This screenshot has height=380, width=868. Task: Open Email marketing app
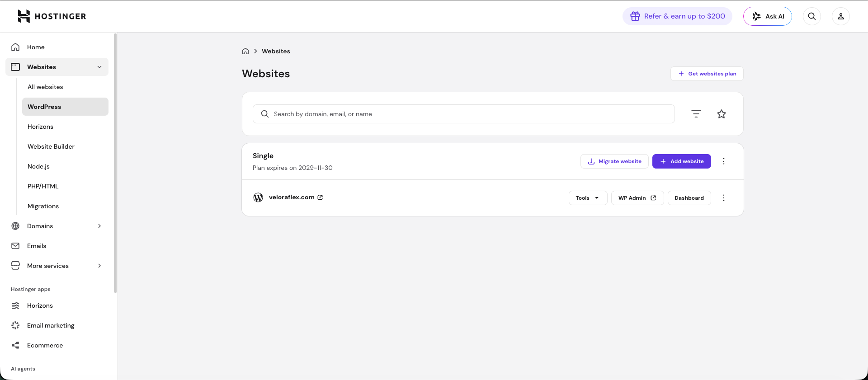[x=57, y=325]
